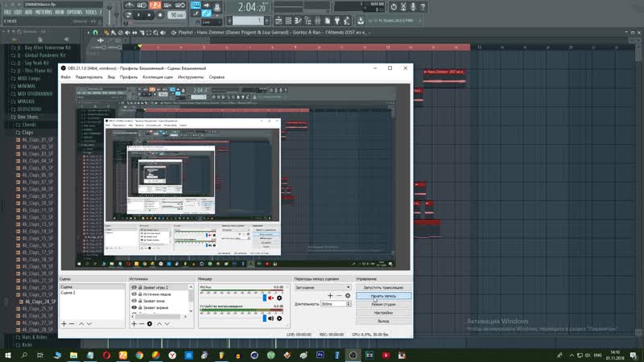This screenshot has width=644, height=362.
Task: Click the FL Studio help question mark icon
Action: (x=423, y=6)
